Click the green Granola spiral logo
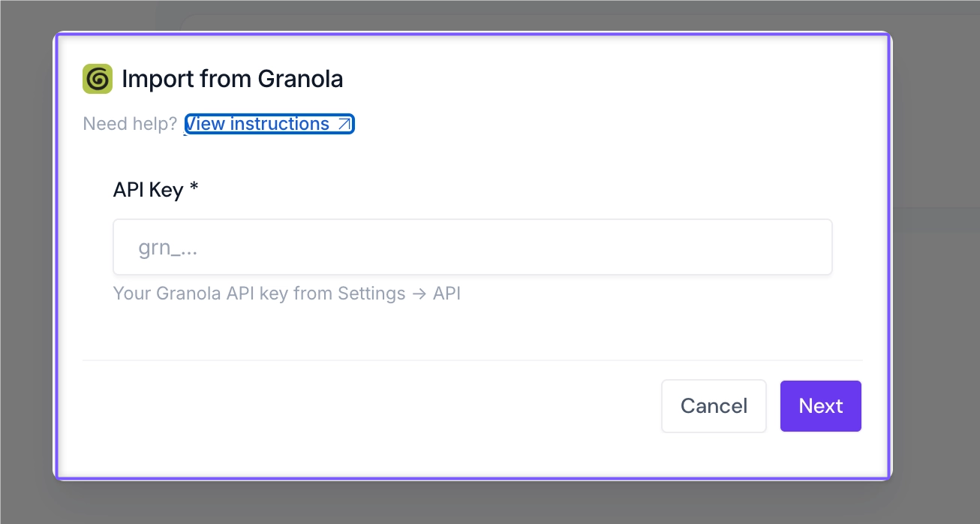 [x=98, y=79]
